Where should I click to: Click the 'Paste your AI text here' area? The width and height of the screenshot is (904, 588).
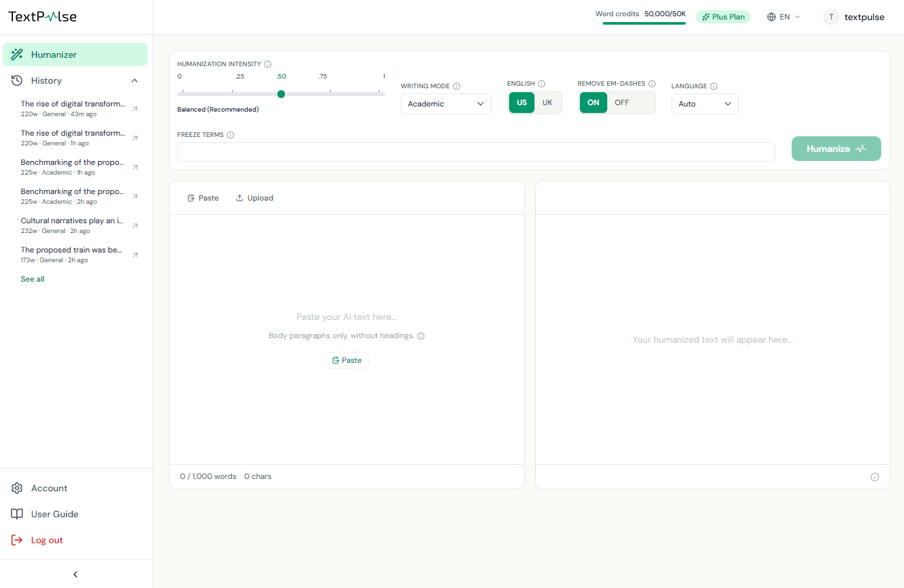coord(346,317)
